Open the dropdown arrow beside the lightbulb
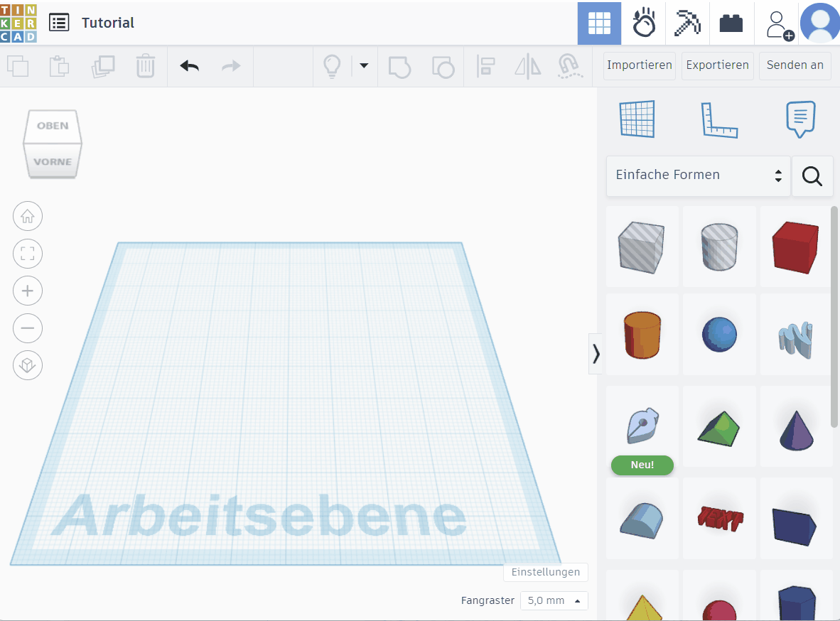This screenshot has height=621, width=840. [x=364, y=66]
